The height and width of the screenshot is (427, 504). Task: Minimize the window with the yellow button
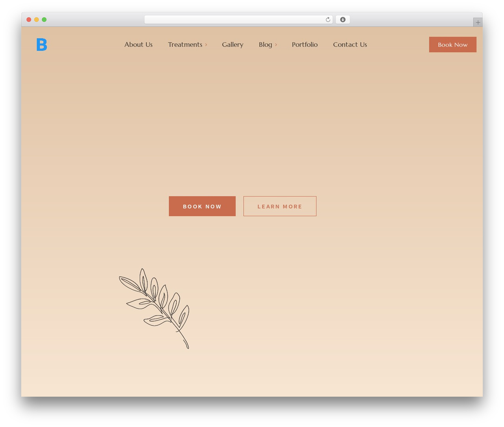point(37,20)
